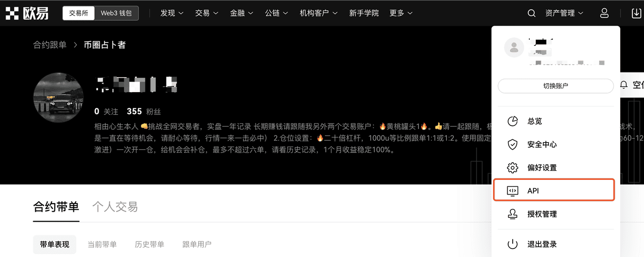Image resolution: width=644 pixels, height=257 pixels.
Task: Click the download app icon
Action: 636,13
